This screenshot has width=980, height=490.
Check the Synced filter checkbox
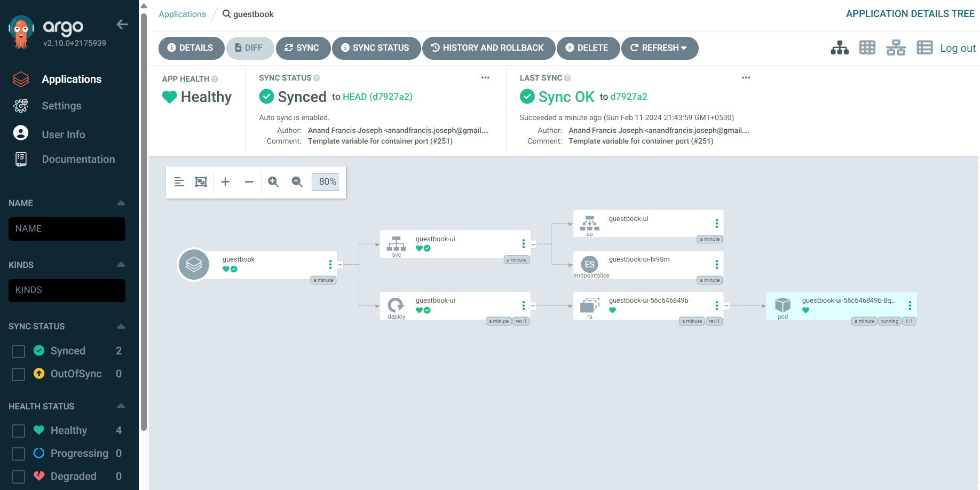click(x=19, y=351)
